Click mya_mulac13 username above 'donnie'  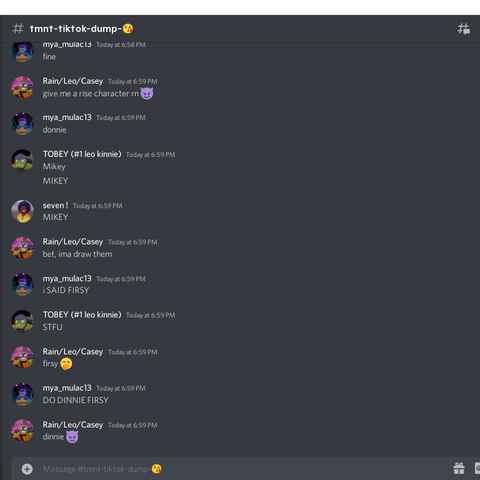[67, 117]
